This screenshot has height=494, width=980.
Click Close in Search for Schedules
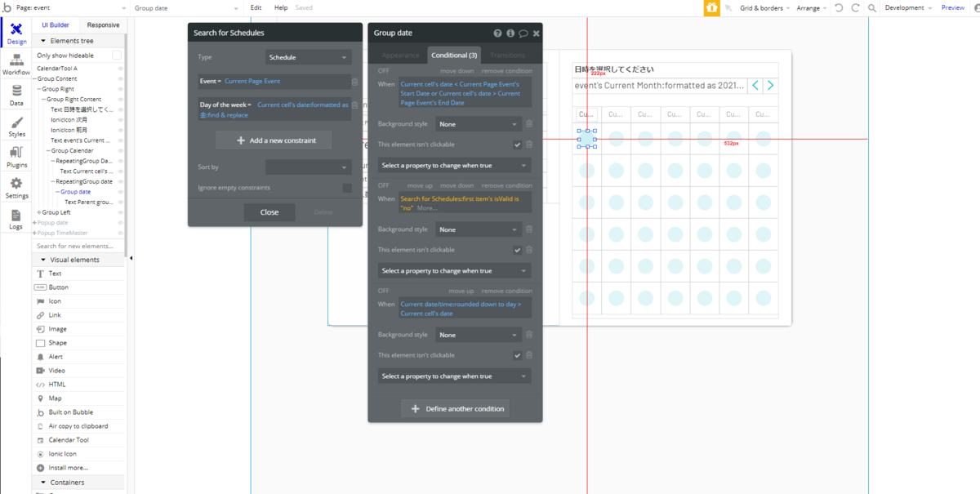[269, 212]
